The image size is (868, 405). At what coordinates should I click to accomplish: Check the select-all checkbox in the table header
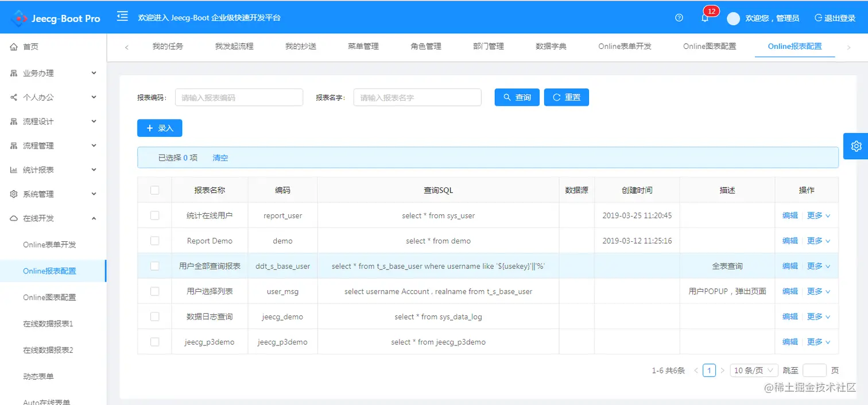pyautogui.click(x=154, y=190)
